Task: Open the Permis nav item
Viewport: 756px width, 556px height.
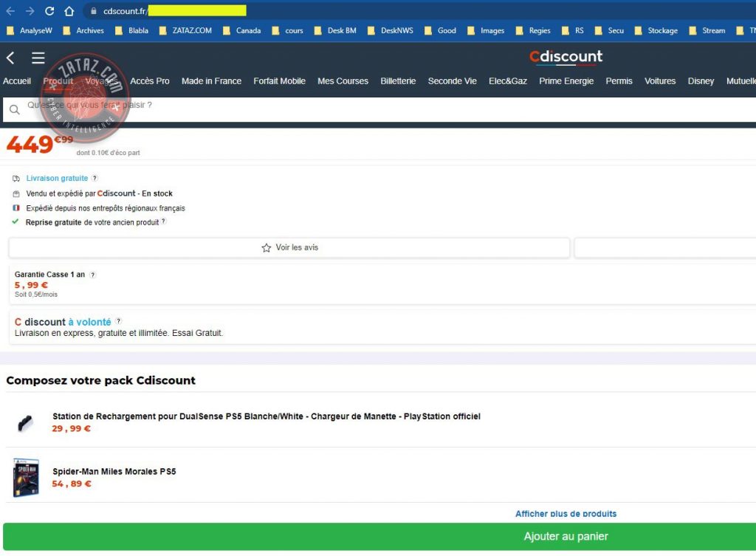Action: point(619,81)
